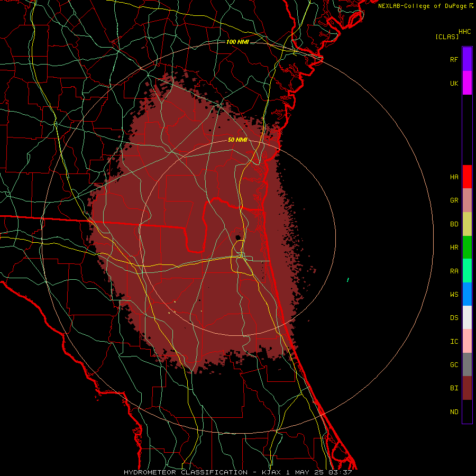Click the black radar site hole in echo
Screen dimensions: 476x476
(x=239, y=237)
